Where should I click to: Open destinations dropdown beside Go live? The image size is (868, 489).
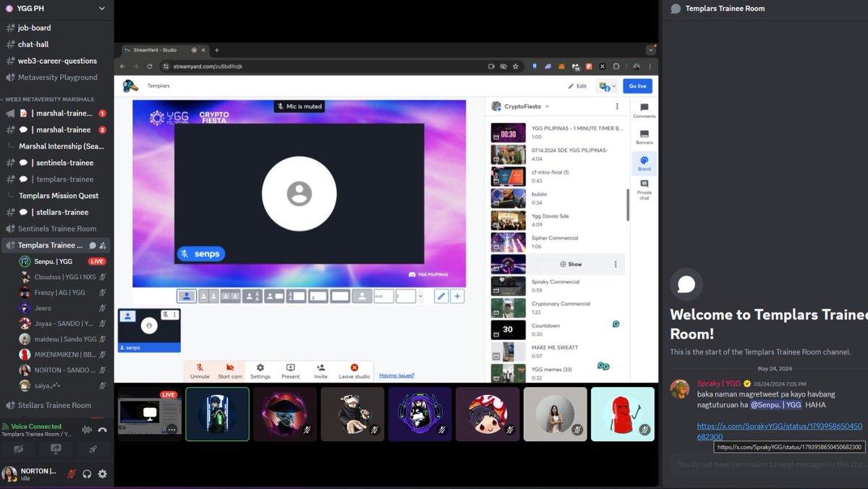[x=606, y=86]
